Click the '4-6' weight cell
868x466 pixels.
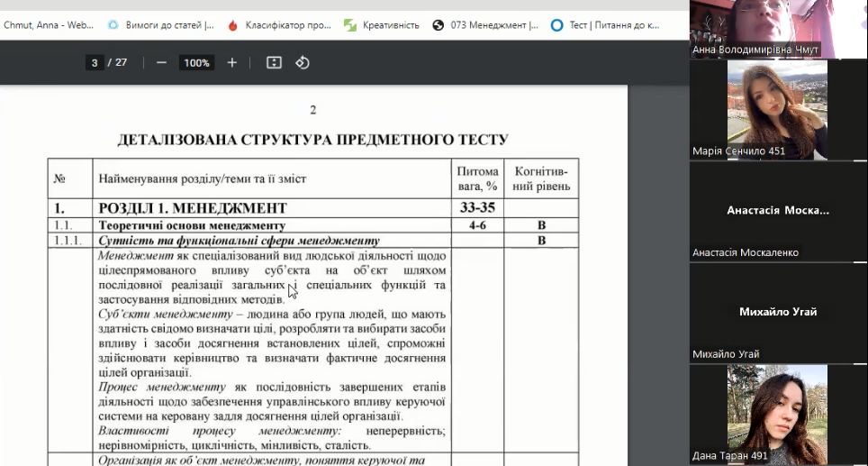477,225
